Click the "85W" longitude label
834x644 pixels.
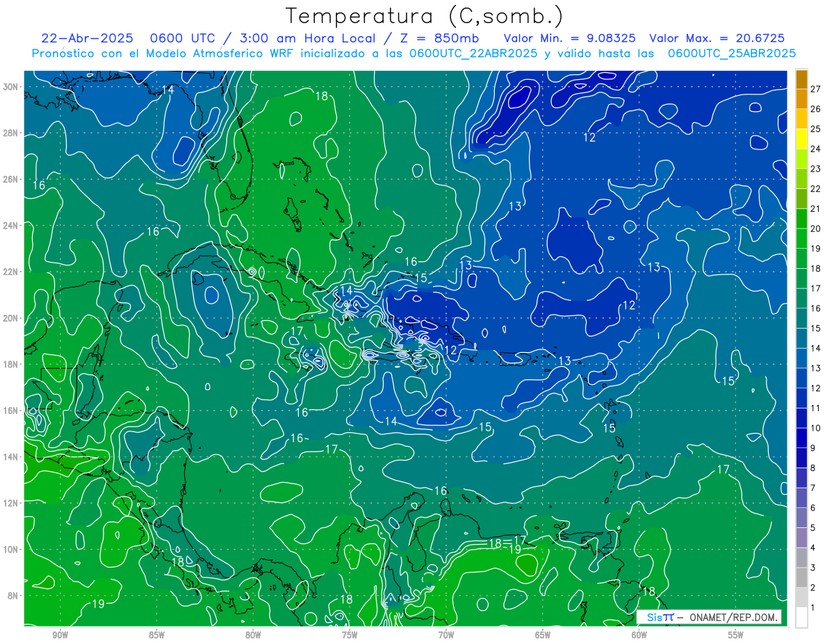click(x=156, y=635)
